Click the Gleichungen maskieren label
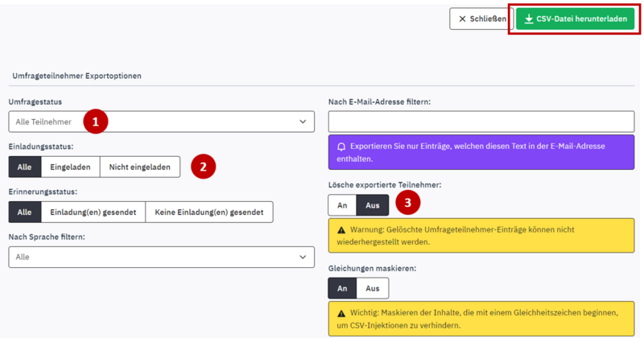This screenshot has height=338, width=644. pyautogui.click(x=372, y=268)
